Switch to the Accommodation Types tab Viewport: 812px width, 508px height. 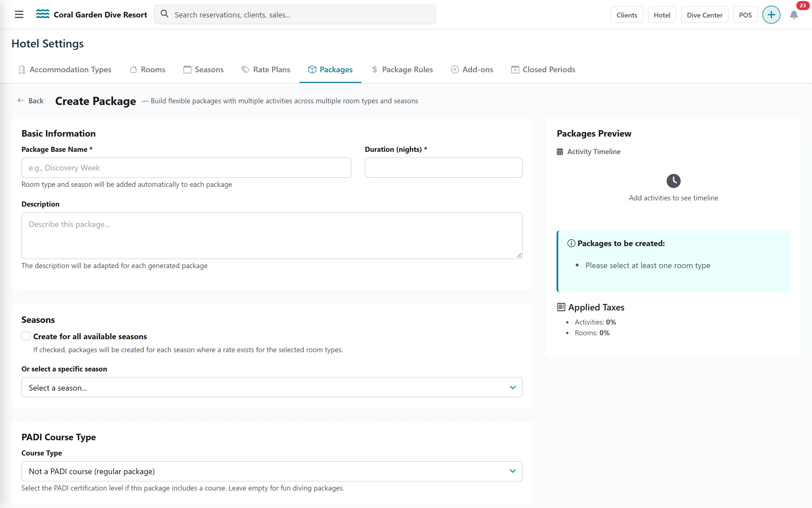65,69
